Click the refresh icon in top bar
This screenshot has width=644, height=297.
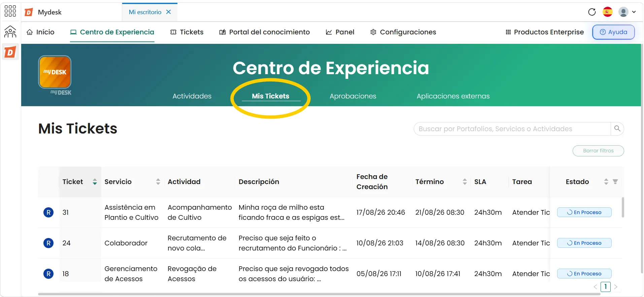(592, 12)
